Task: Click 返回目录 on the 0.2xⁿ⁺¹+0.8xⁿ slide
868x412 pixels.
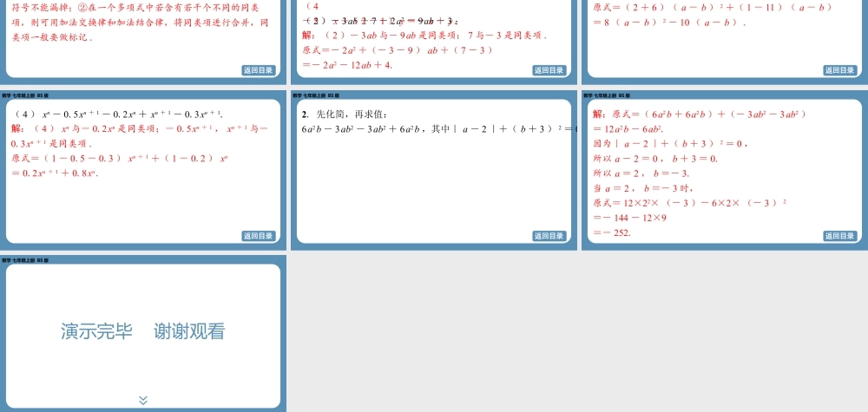Action: [259, 236]
